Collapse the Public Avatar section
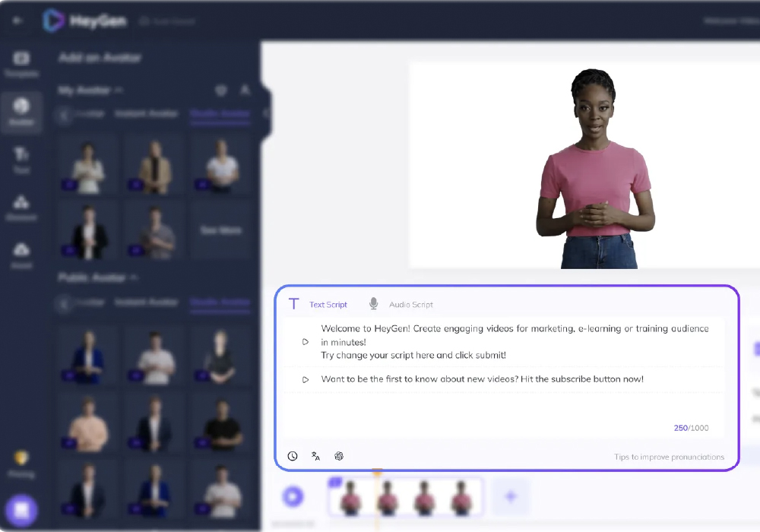This screenshot has width=760, height=532. [x=135, y=278]
